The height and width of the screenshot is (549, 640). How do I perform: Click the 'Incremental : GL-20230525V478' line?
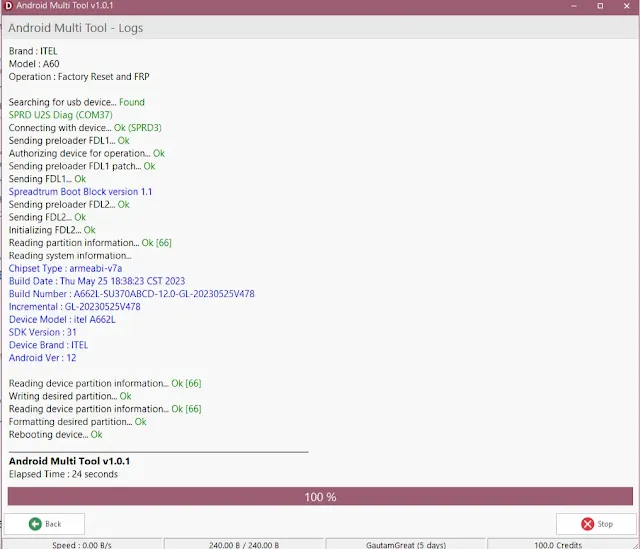point(75,307)
